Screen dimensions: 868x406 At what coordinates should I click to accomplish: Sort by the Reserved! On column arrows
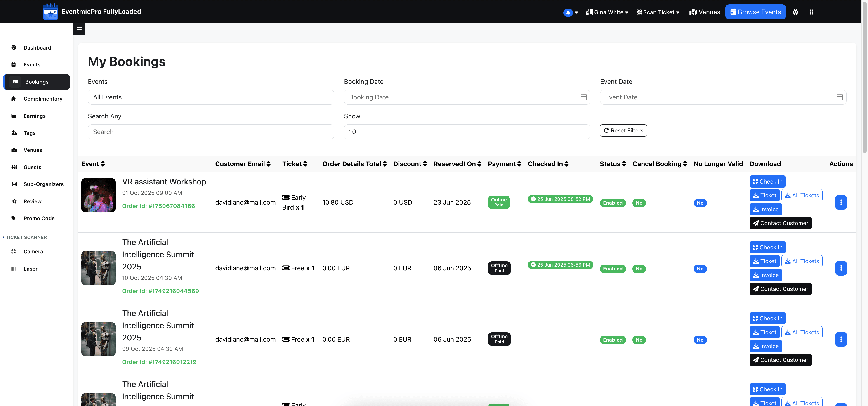479,164
